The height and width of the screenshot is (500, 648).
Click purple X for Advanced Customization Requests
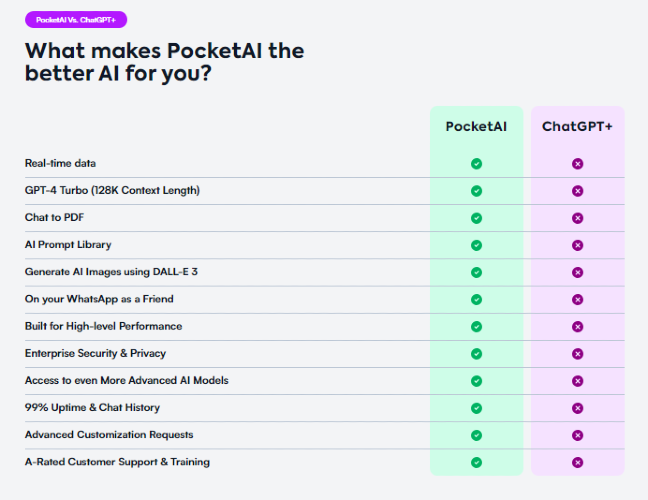coord(577,435)
